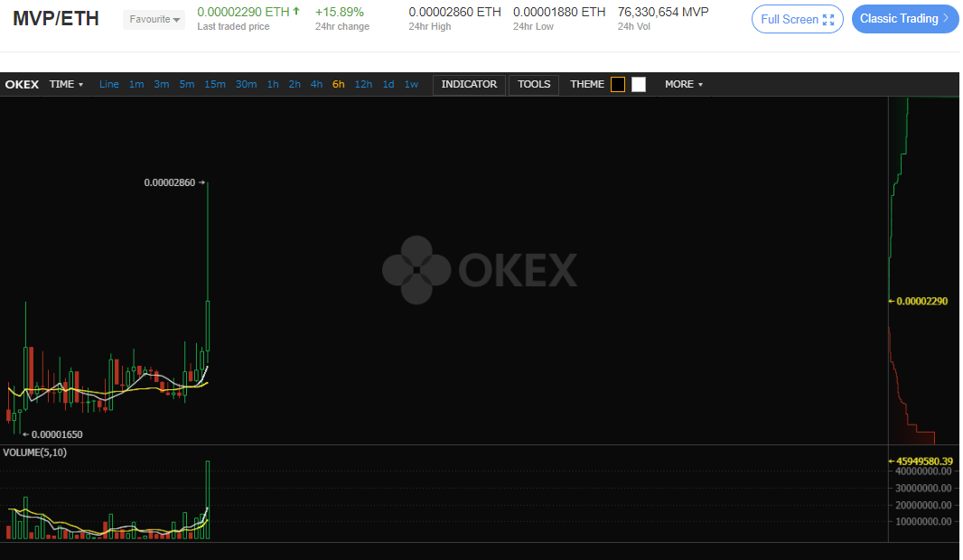Click the green up arrow beside last price
The width and height of the screenshot is (963, 560).
[x=296, y=12]
